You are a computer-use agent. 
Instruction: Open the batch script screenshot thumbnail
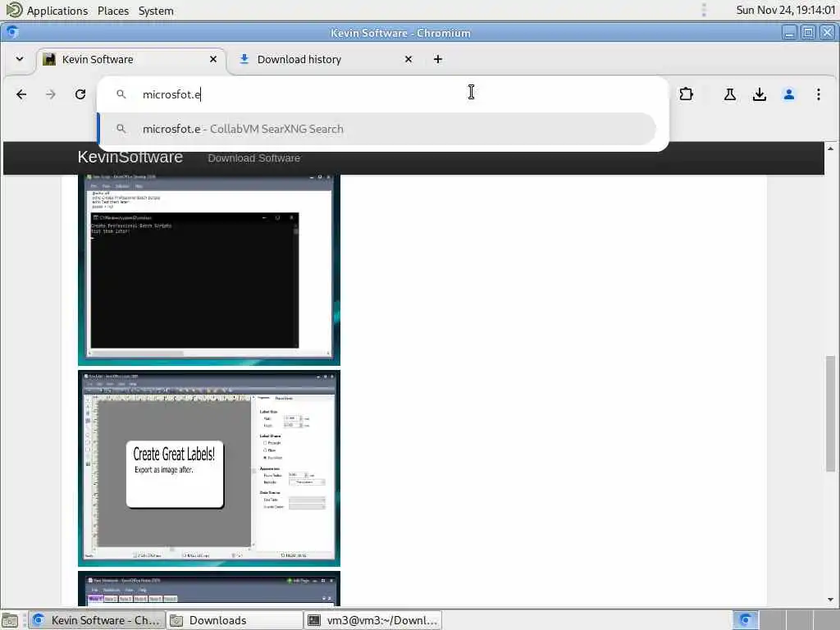(x=209, y=268)
